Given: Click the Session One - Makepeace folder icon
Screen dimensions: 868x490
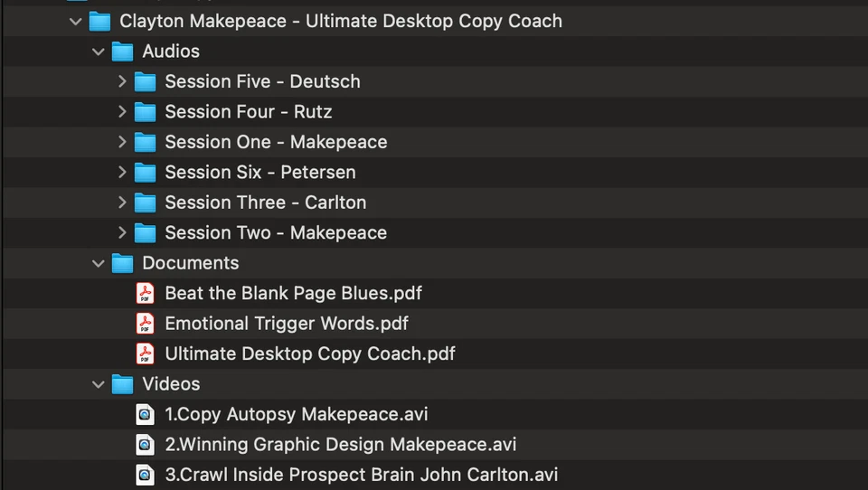Looking at the screenshot, I should (x=145, y=142).
